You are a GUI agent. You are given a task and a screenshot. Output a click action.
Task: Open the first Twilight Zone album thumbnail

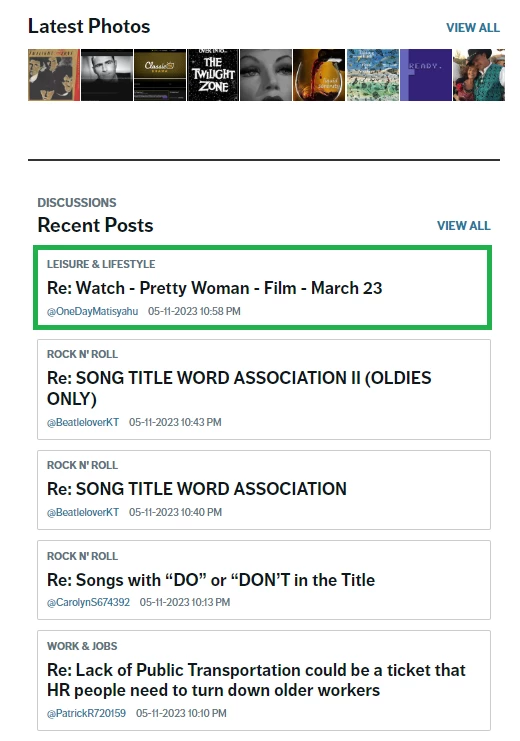coord(54,75)
